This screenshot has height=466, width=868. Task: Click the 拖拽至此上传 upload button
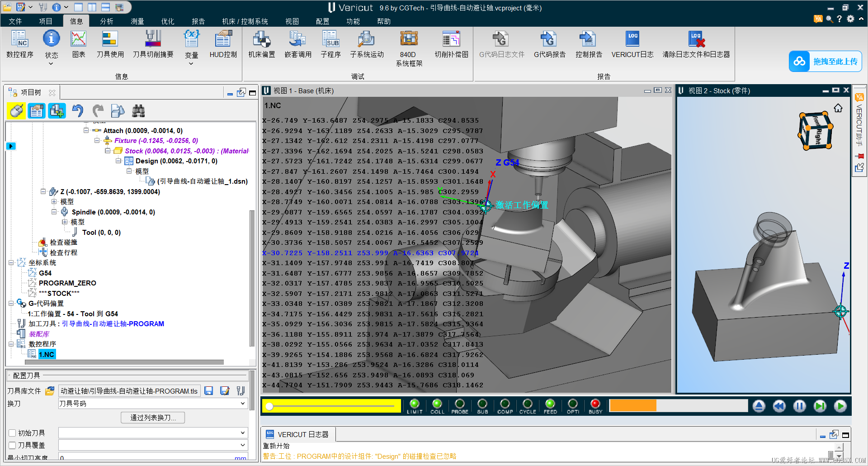(x=826, y=62)
